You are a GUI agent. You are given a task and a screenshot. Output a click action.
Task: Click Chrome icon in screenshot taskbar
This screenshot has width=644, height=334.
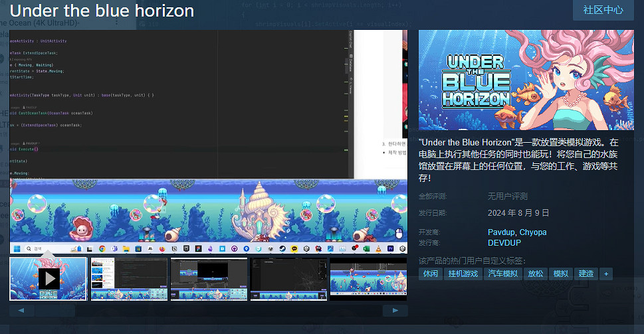102,248
